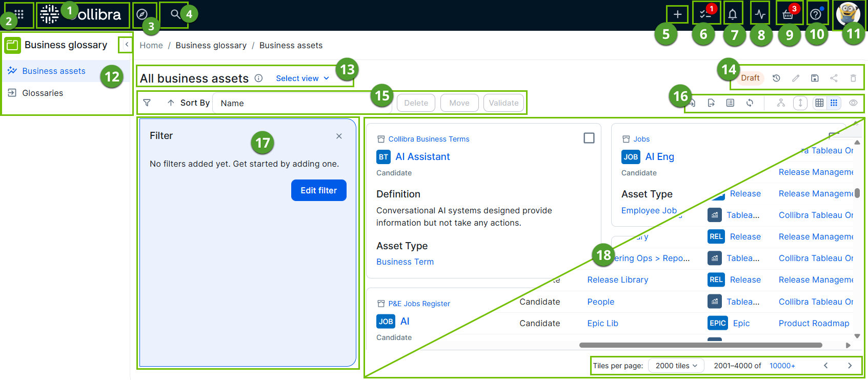868x380 pixels.
Task: Open the AI Assistant asset link
Action: [x=423, y=157]
